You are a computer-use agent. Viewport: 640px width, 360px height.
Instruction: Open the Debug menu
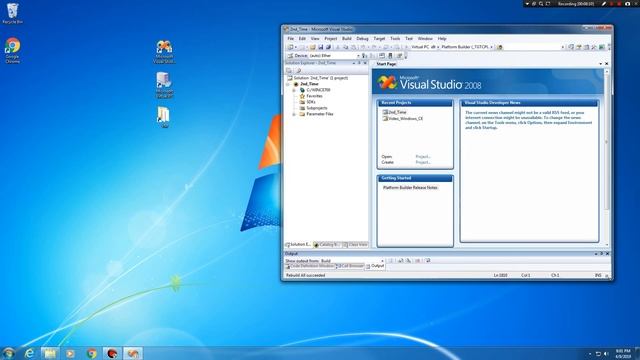(362, 38)
